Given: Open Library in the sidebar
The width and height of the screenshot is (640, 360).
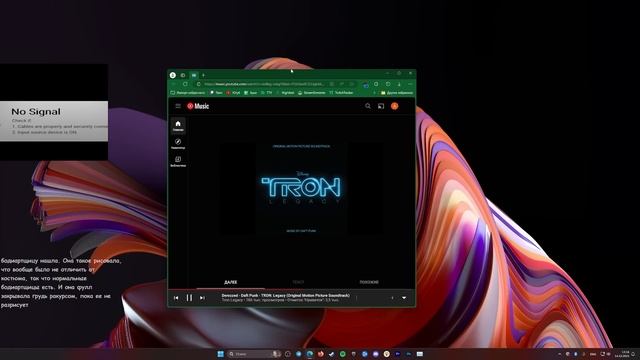Looking at the screenshot, I should (x=178, y=161).
